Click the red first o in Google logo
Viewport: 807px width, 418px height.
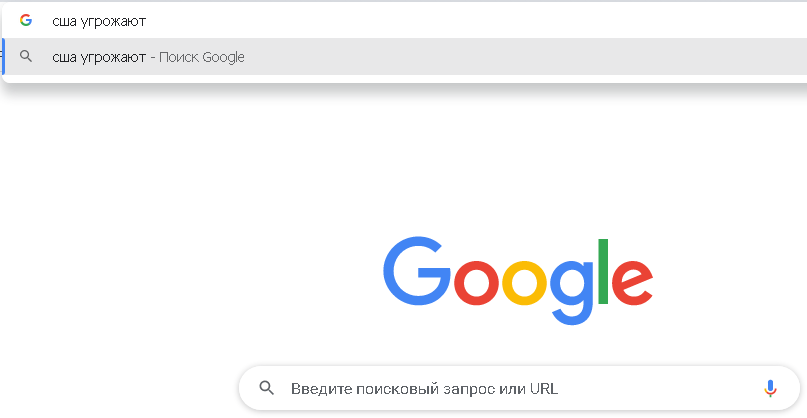477,283
